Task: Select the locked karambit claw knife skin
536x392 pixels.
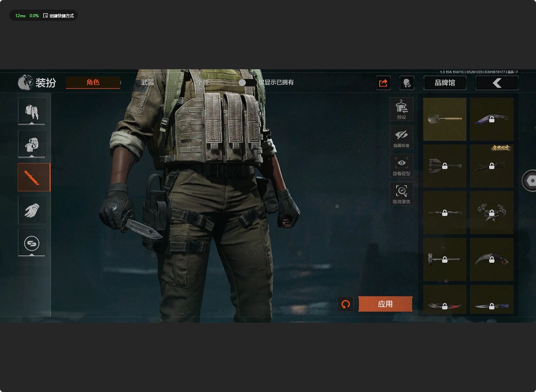Action: point(492,259)
